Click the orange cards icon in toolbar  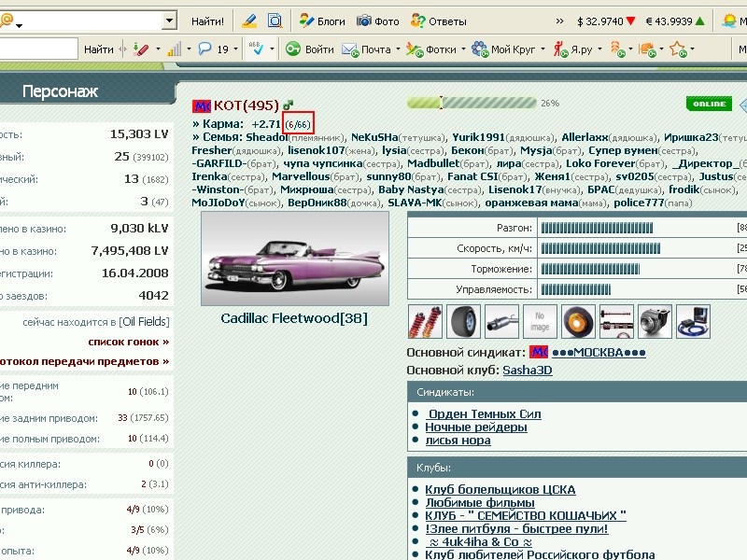pyautogui.click(x=647, y=49)
